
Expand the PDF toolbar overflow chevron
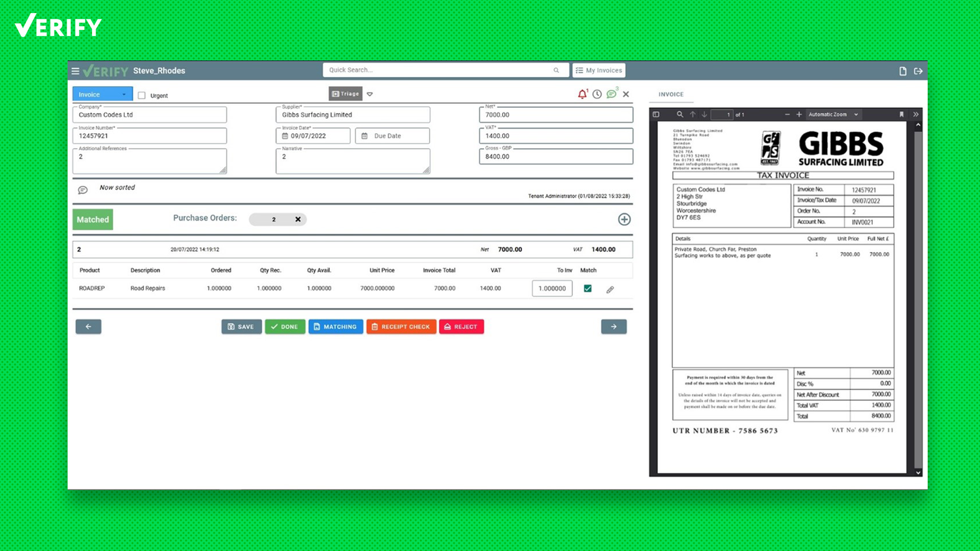coord(915,114)
